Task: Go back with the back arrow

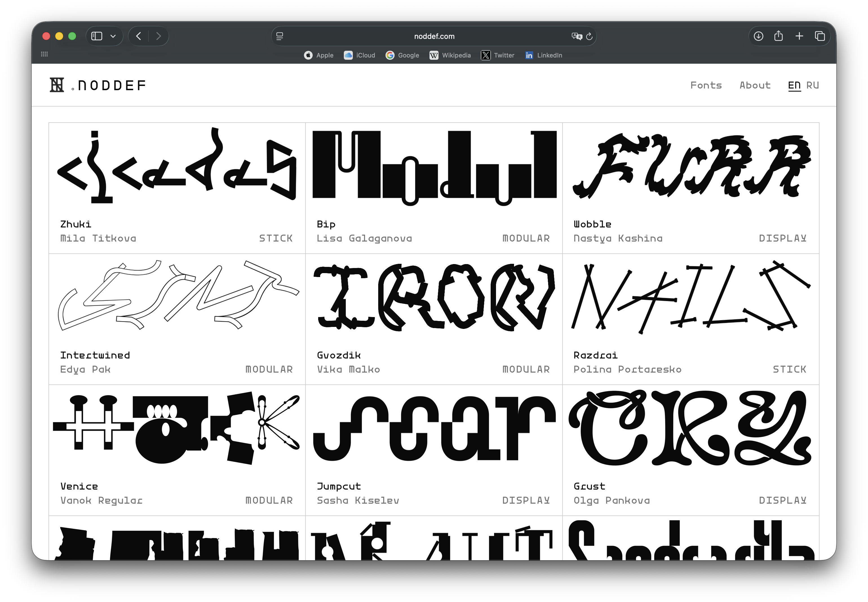Action: click(x=138, y=36)
